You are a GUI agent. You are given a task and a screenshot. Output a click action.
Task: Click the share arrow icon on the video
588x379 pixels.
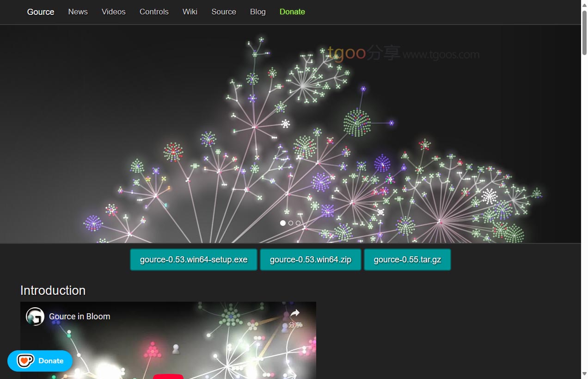point(294,314)
